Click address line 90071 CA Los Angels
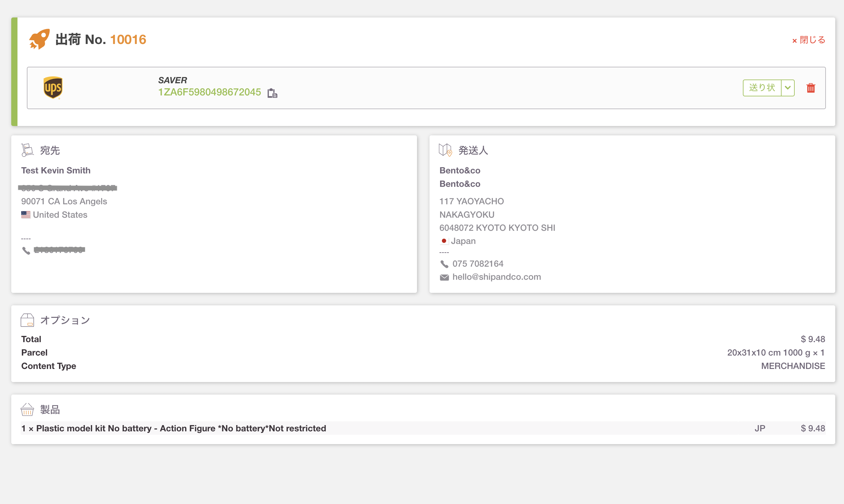This screenshot has width=844, height=504. point(64,201)
